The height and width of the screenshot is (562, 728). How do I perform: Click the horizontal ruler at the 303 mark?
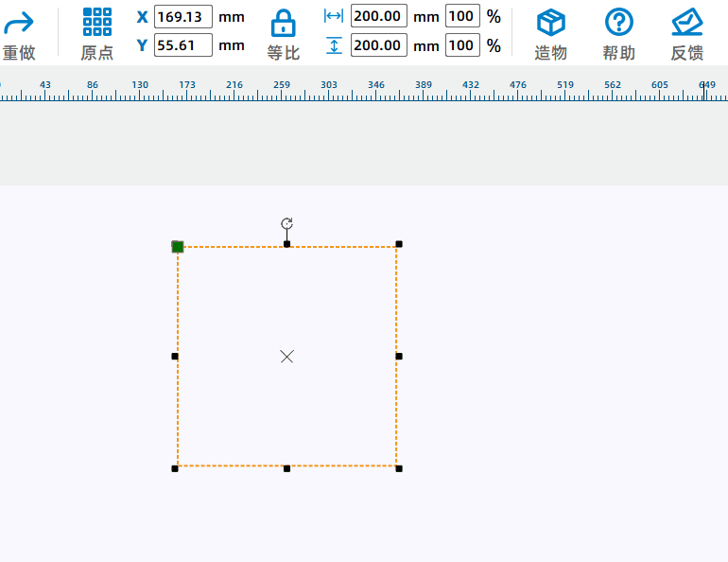[x=328, y=90]
